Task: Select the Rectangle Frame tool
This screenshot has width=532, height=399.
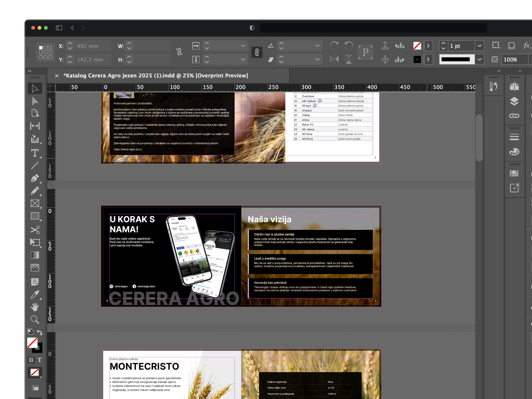Action: (x=35, y=204)
